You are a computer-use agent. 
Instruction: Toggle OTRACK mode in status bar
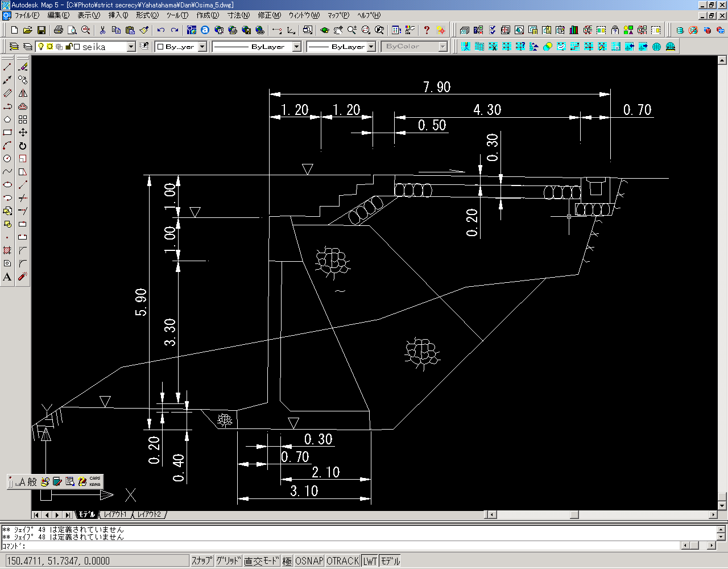click(x=342, y=561)
